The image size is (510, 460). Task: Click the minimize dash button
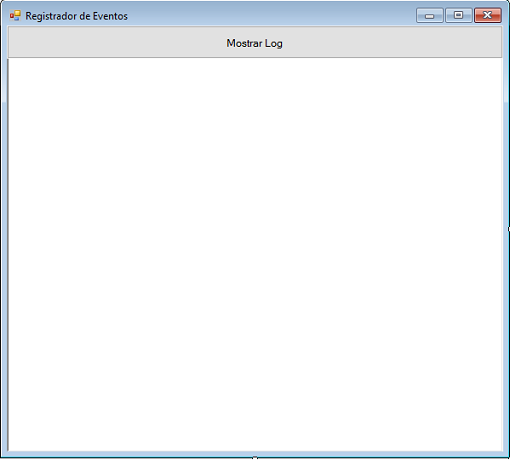coord(430,15)
